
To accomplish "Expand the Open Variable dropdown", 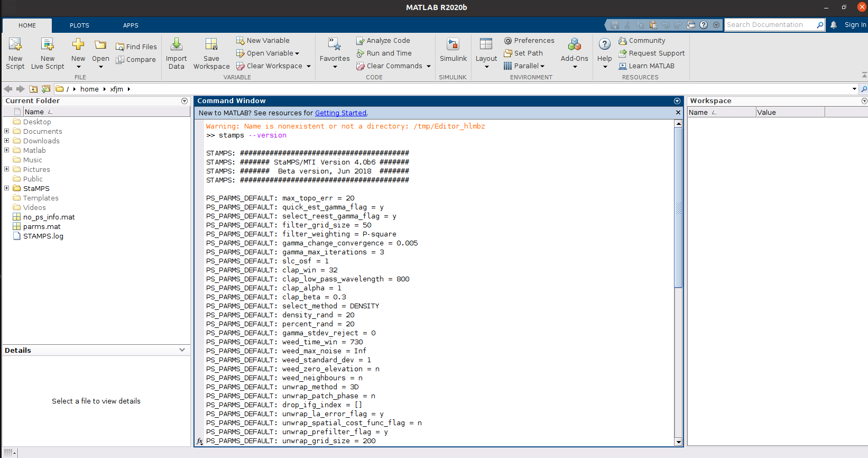I will (x=297, y=53).
